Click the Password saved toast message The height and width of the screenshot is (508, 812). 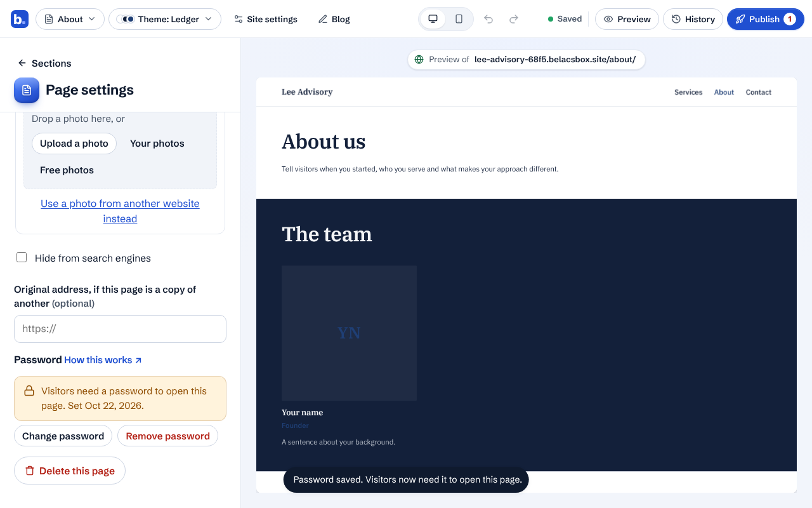coord(406,480)
